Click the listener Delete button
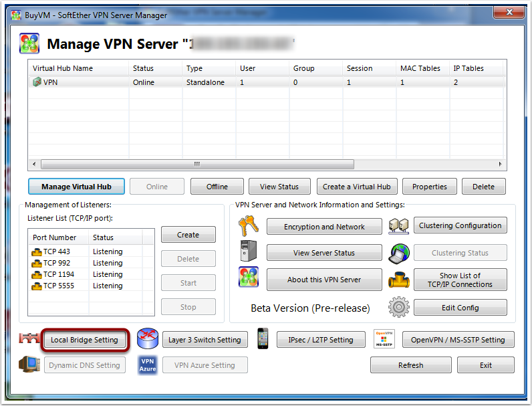Image resolution: width=532 pixels, height=406 pixels. click(188, 259)
